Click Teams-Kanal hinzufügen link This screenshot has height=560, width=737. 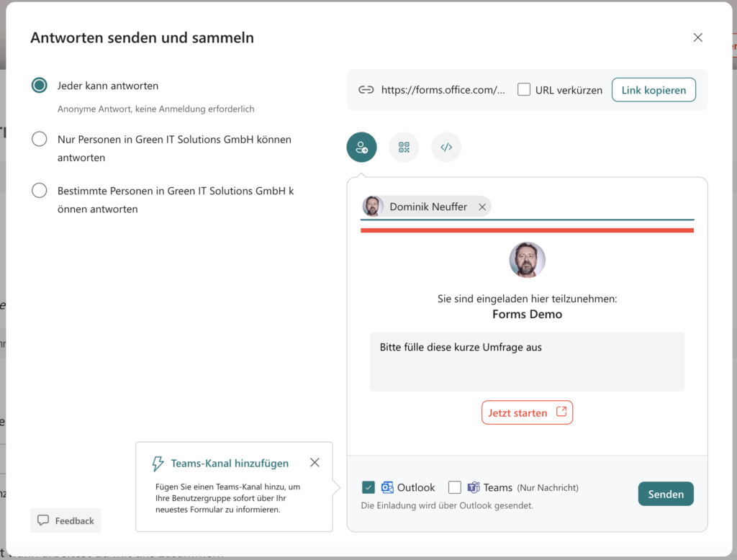click(230, 463)
